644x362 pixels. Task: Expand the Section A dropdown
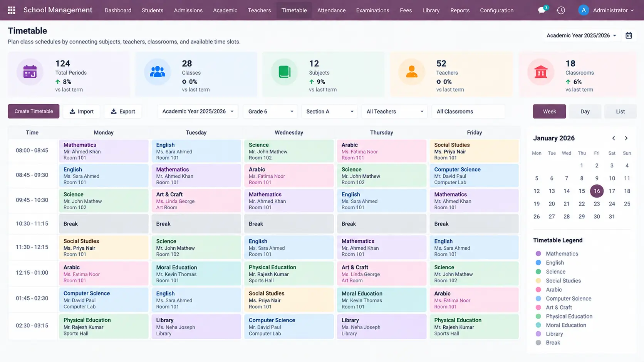pos(330,112)
